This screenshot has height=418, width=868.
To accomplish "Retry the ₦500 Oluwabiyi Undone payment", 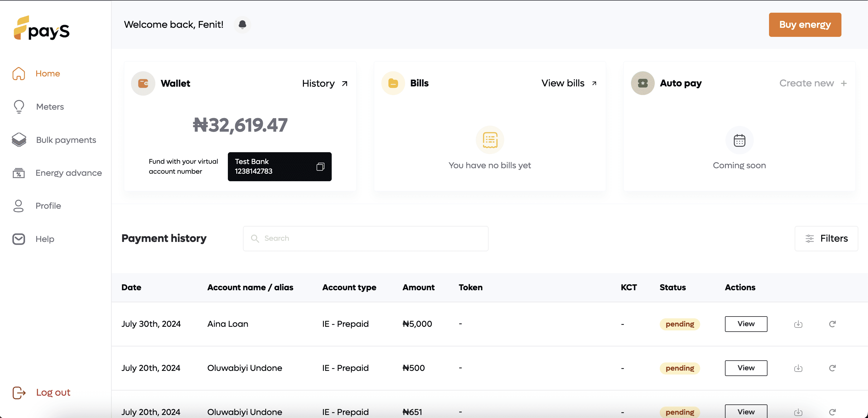I will pos(832,368).
